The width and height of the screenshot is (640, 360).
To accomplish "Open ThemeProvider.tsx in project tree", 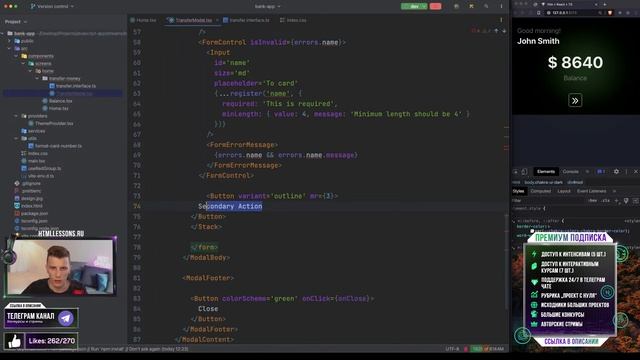I will click(x=51, y=123).
